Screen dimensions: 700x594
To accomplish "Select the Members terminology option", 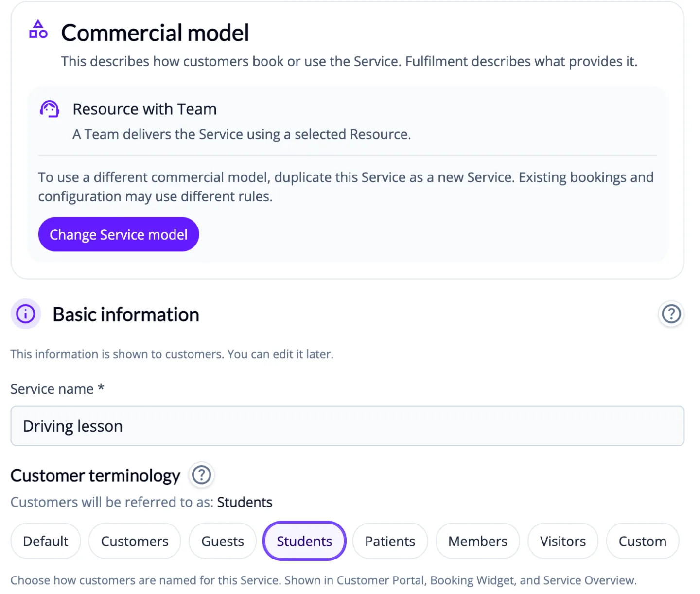I will pyautogui.click(x=478, y=541).
